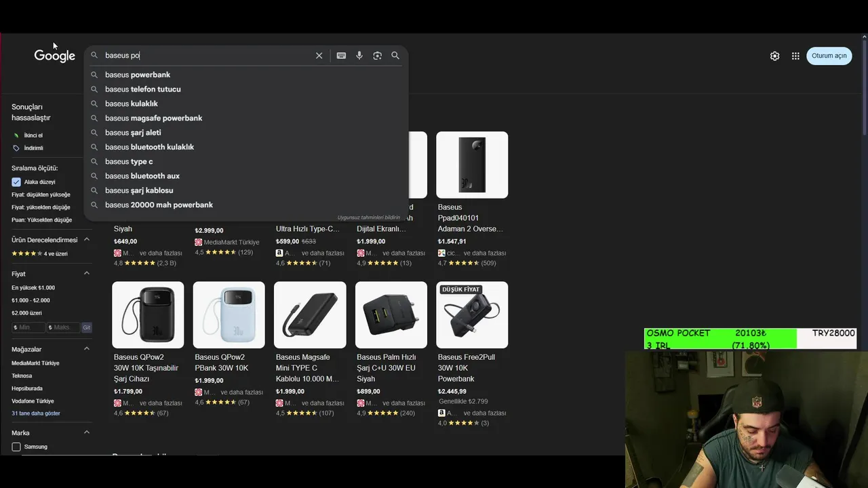Image resolution: width=868 pixels, height=488 pixels.
Task: Open Baseus Magsafe Mini TYPE C thumbnail
Action: pos(310,314)
